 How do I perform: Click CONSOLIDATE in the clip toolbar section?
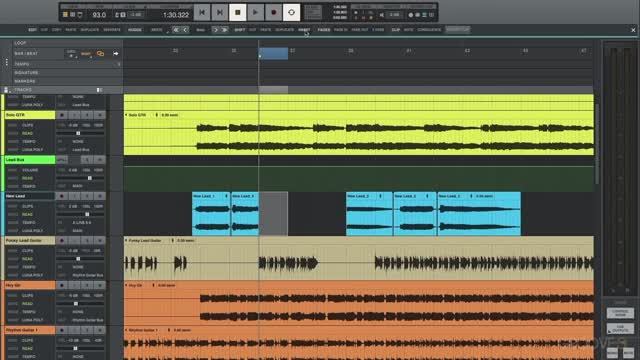[429, 30]
